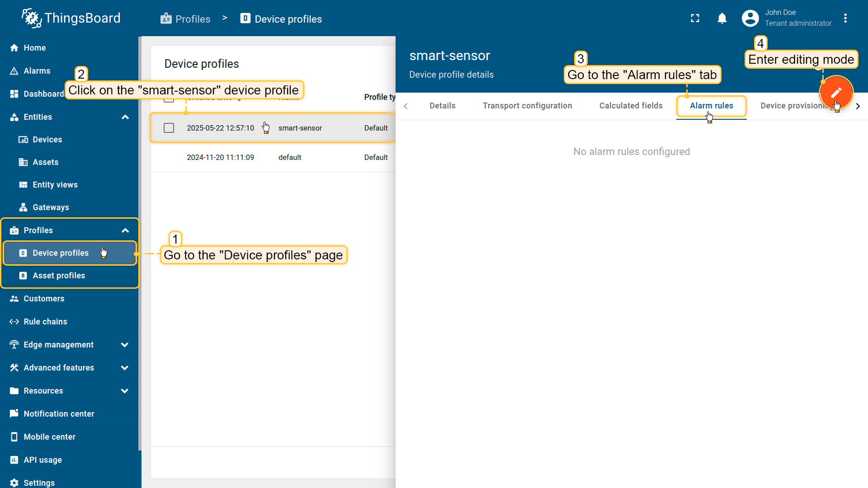Screen dimensions: 868x488
Task: Click the orange edit pencil button
Action: pos(836,93)
